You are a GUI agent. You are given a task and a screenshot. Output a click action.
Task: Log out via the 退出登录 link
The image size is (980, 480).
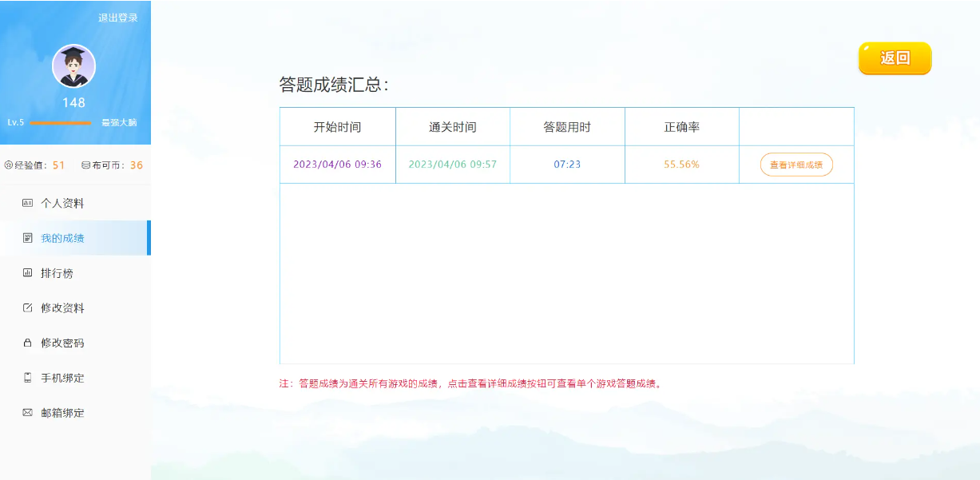coord(118,18)
